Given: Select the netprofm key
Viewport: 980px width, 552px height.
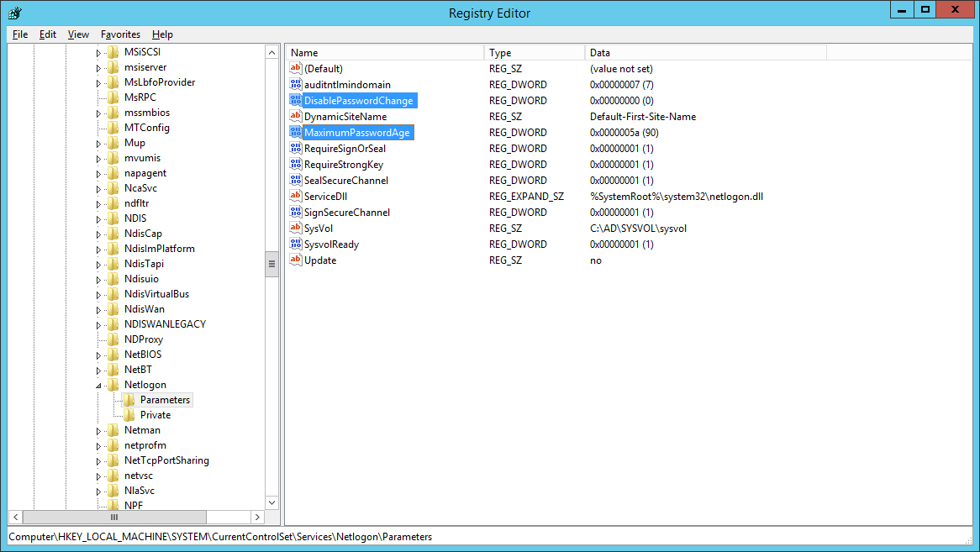Looking at the screenshot, I should point(145,445).
